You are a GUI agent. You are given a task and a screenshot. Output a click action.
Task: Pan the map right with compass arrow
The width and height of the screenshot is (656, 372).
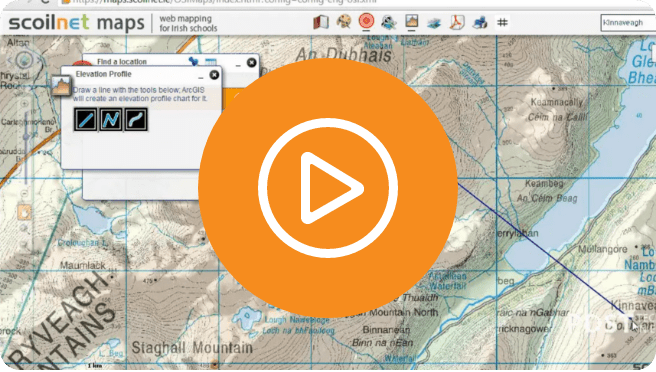(39, 61)
